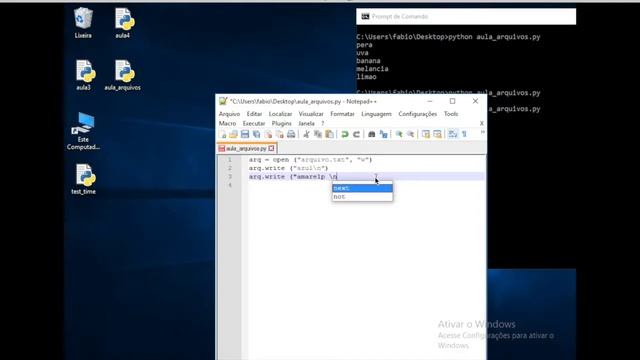Open the Visualizar menu
Viewport: 640px width, 360px height.
[x=311, y=114]
